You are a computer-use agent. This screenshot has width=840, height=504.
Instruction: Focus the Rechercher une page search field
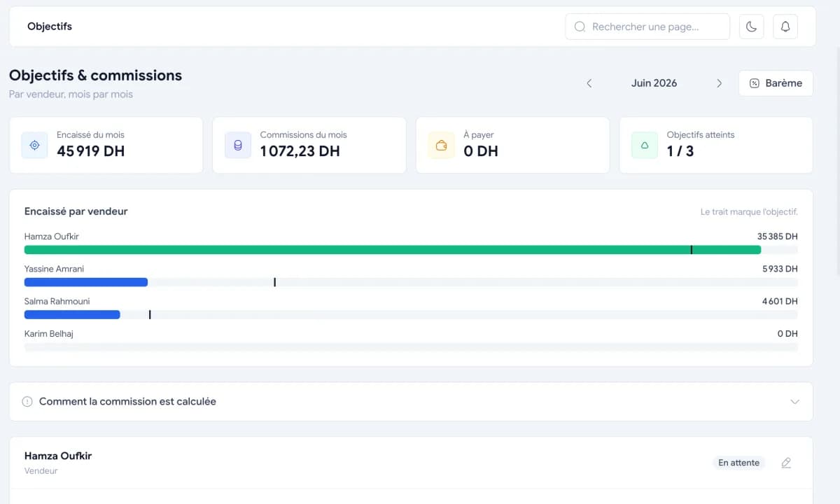click(x=647, y=27)
